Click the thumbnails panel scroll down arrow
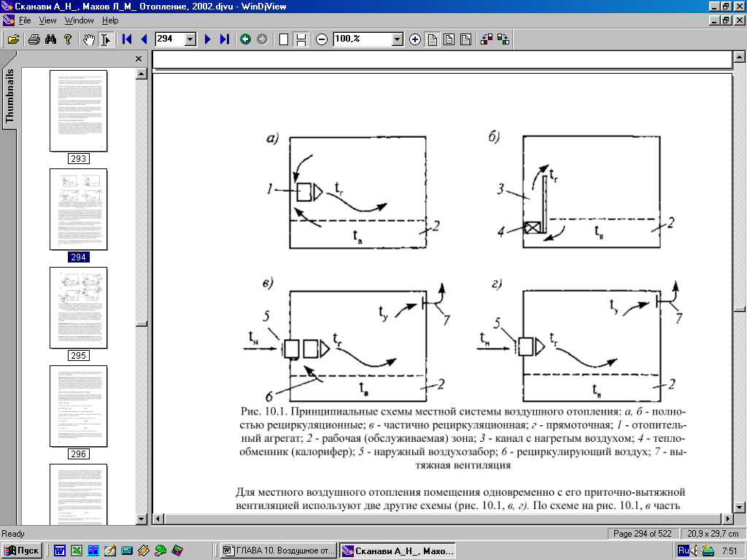Viewport: 747px width, 560px height. point(142,519)
